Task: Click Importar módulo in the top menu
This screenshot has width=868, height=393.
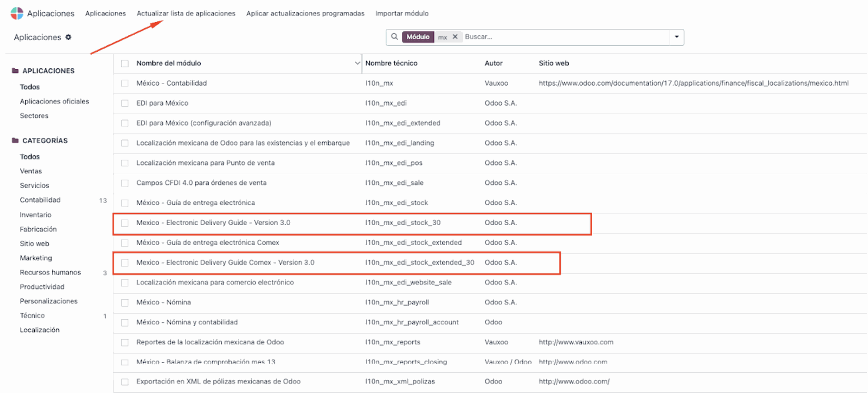Action: click(x=401, y=14)
